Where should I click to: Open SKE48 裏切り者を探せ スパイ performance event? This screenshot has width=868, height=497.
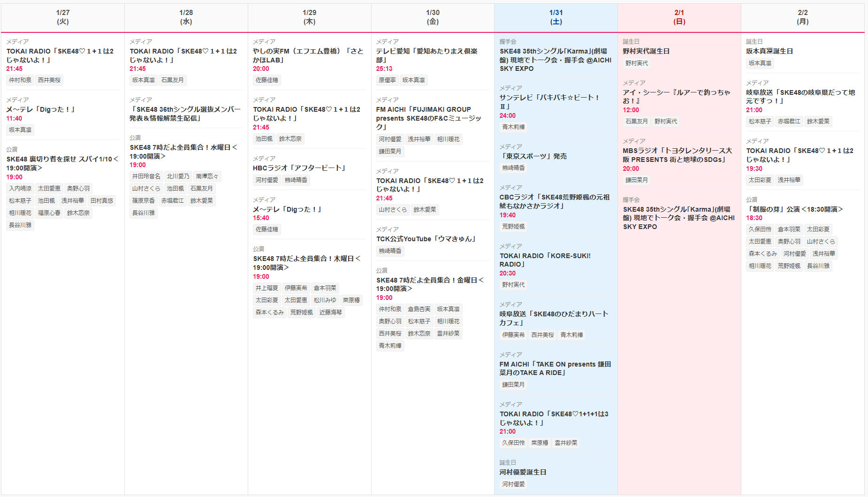(62, 163)
